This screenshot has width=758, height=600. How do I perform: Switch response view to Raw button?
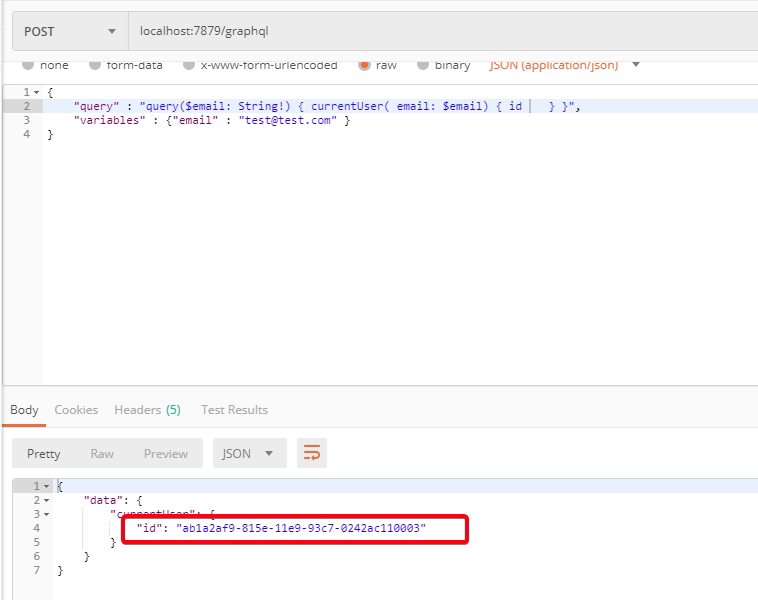click(x=102, y=453)
